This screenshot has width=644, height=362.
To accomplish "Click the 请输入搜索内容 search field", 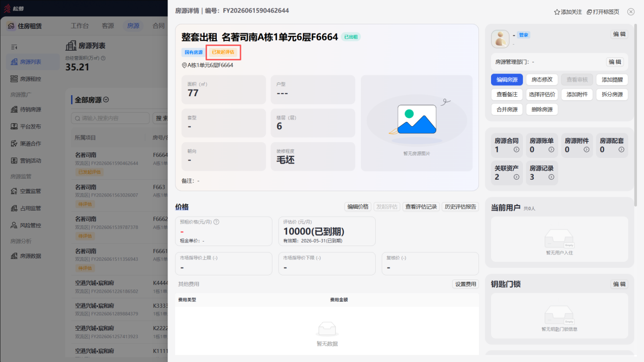I will [x=110, y=118].
